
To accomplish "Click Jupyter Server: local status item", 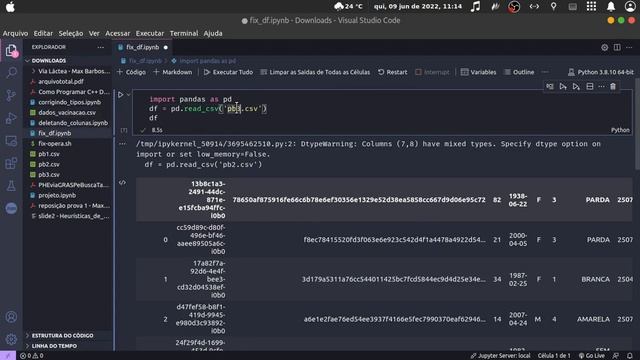I will (x=501, y=356).
